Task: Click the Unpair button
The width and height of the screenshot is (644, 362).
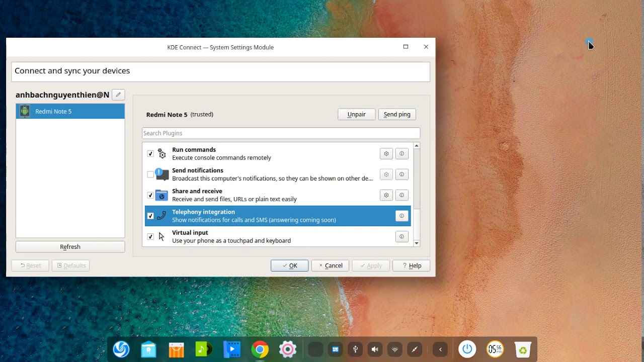Action: (x=356, y=114)
